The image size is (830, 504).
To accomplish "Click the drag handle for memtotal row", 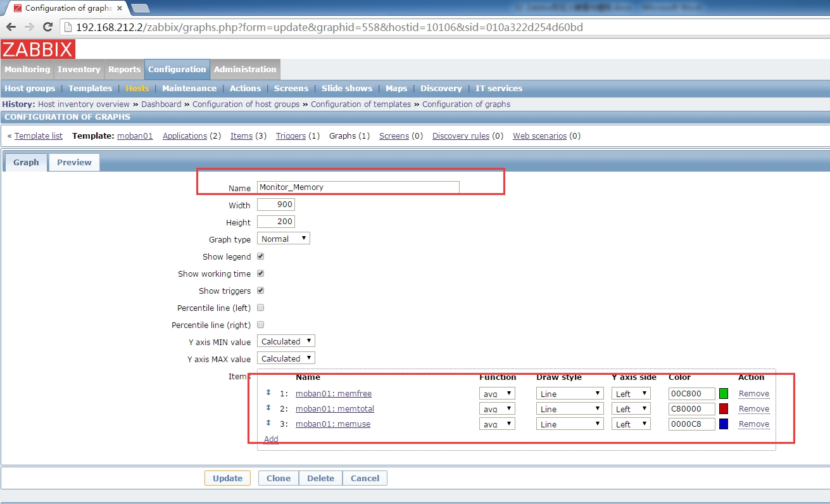I will 268,408.
